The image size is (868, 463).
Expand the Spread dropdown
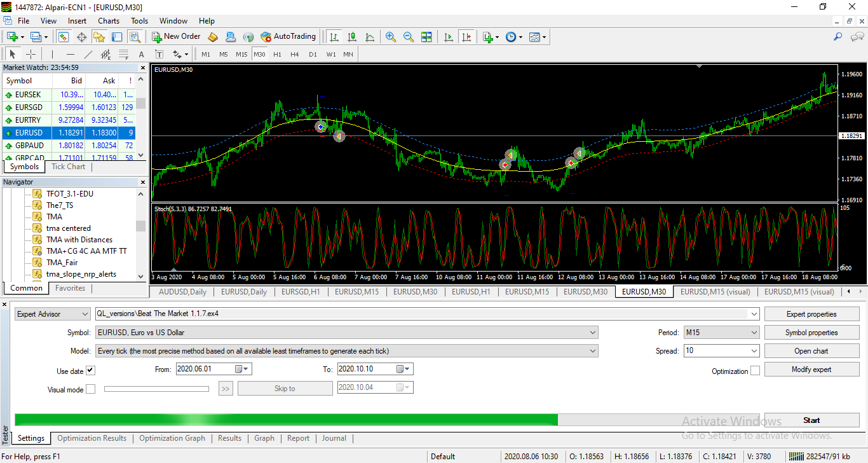tap(721, 350)
